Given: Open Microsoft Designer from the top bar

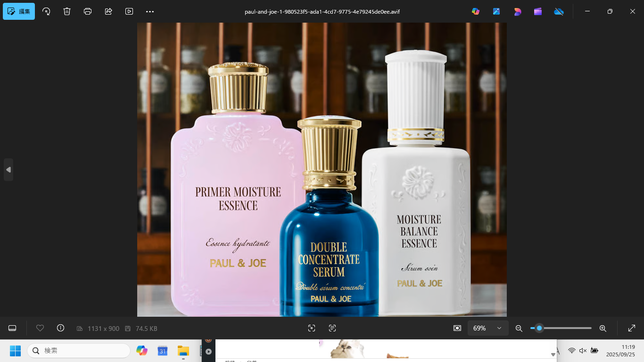Looking at the screenshot, I should (x=517, y=11).
